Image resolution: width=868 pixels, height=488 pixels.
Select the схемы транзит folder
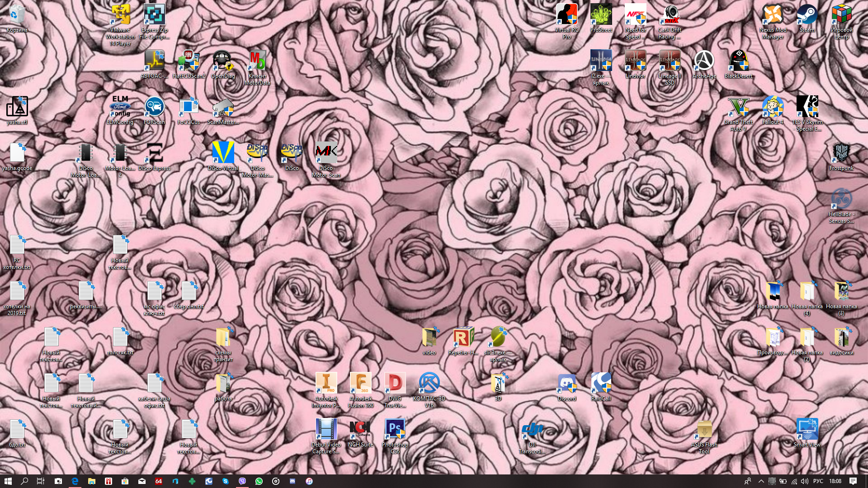click(223, 338)
